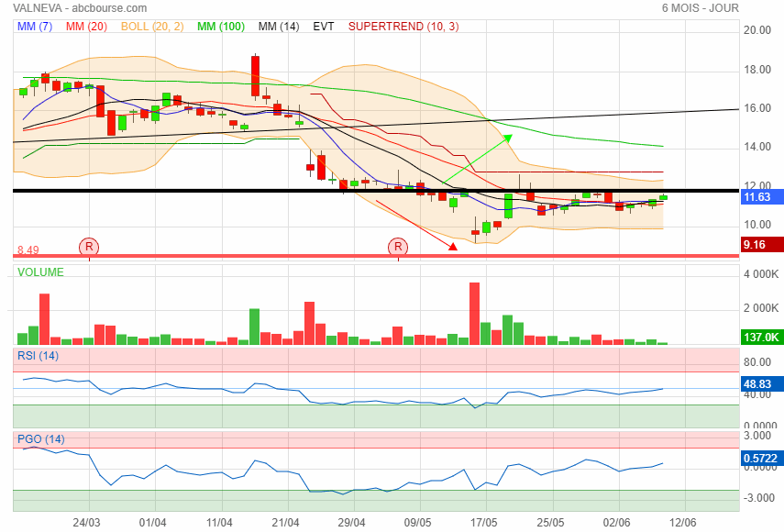This screenshot has height=532, width=784.
Task: Click the red supertrend value tag 9.16
Action: tap(762, 245)
